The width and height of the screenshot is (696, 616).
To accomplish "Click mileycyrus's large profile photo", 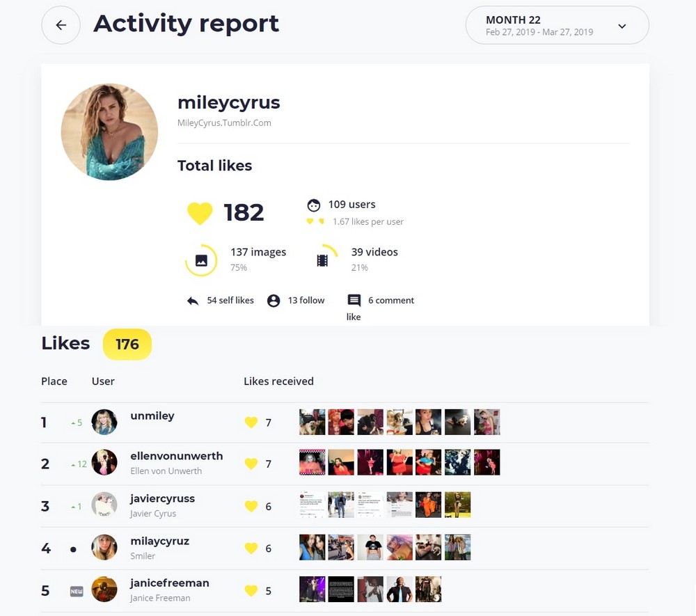I will click(x=109, y=131).
